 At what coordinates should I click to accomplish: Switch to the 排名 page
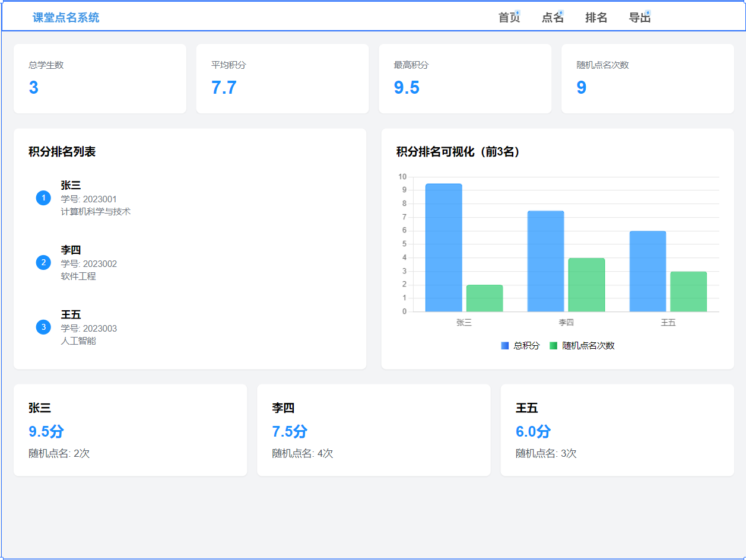click(596, 17)
